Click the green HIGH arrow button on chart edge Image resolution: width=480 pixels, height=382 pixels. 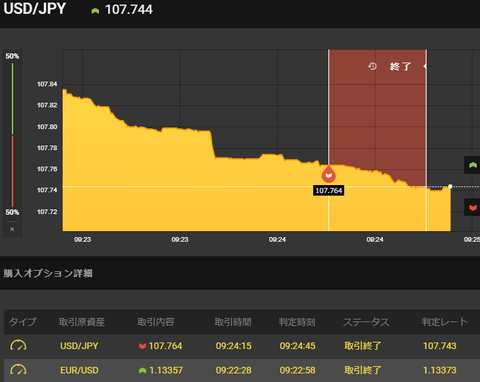[x=472, y=165]
